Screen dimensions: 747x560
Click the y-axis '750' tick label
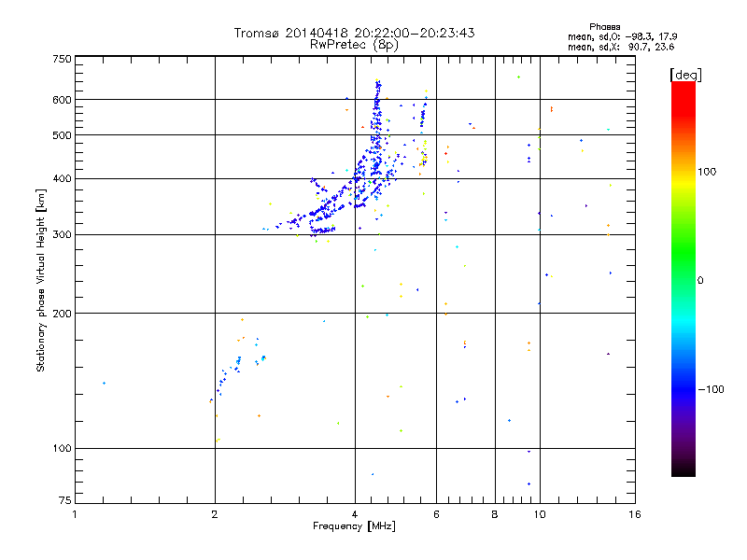pos(62,59)
